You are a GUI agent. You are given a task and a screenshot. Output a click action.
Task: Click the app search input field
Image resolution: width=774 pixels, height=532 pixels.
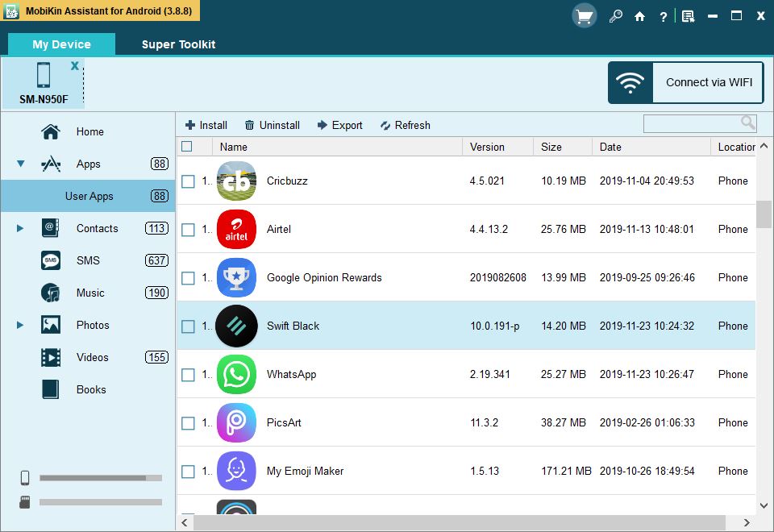point(700,123)
